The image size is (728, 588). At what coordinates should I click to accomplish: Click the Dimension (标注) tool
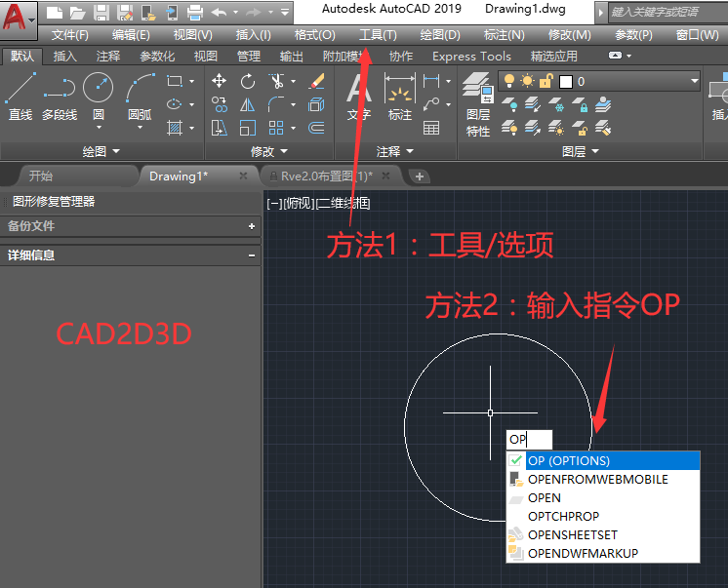(x=400, y=97)
